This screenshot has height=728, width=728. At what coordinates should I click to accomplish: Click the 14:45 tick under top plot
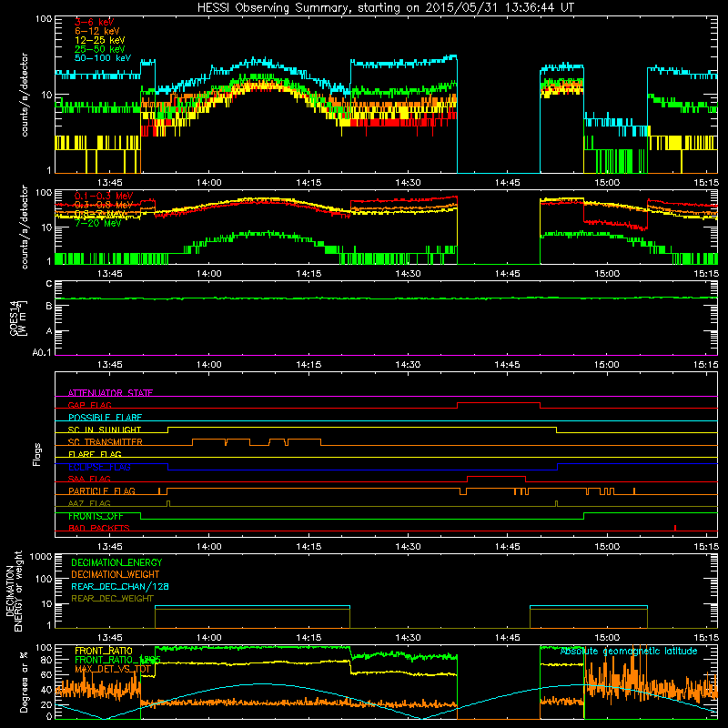tap(508, 183)
